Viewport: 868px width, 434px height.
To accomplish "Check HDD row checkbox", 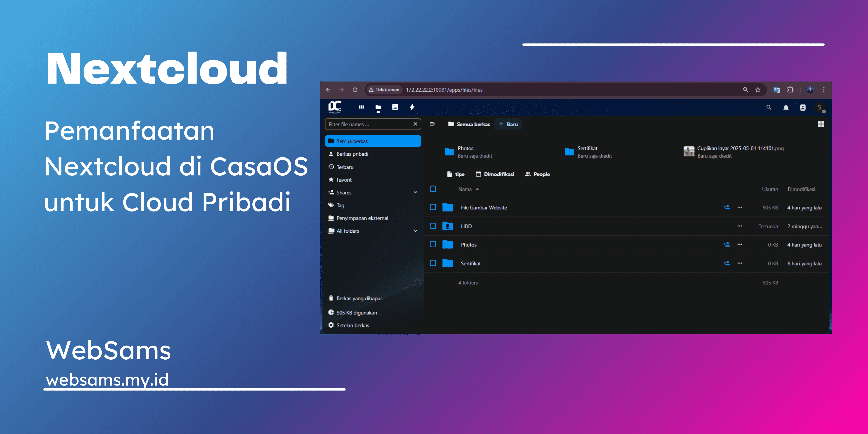I will click(433, 226).
